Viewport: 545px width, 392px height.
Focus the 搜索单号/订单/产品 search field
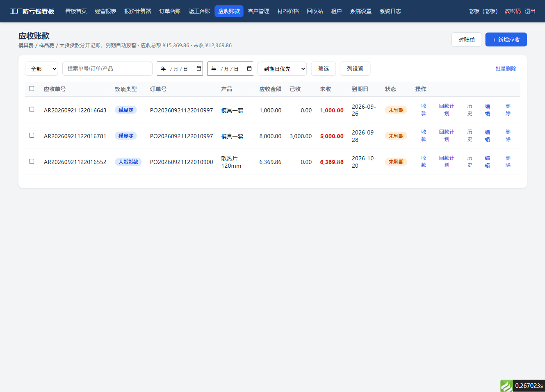107,69
